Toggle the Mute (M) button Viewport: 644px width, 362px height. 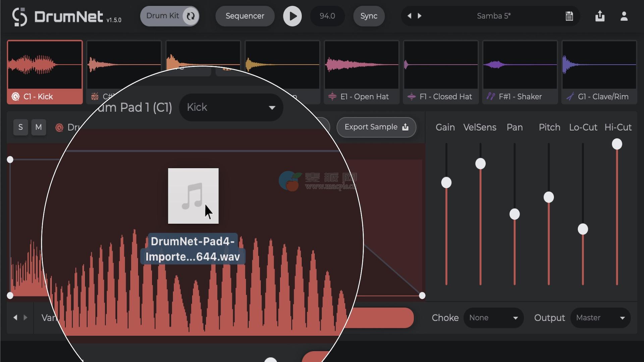click(39, 127)
